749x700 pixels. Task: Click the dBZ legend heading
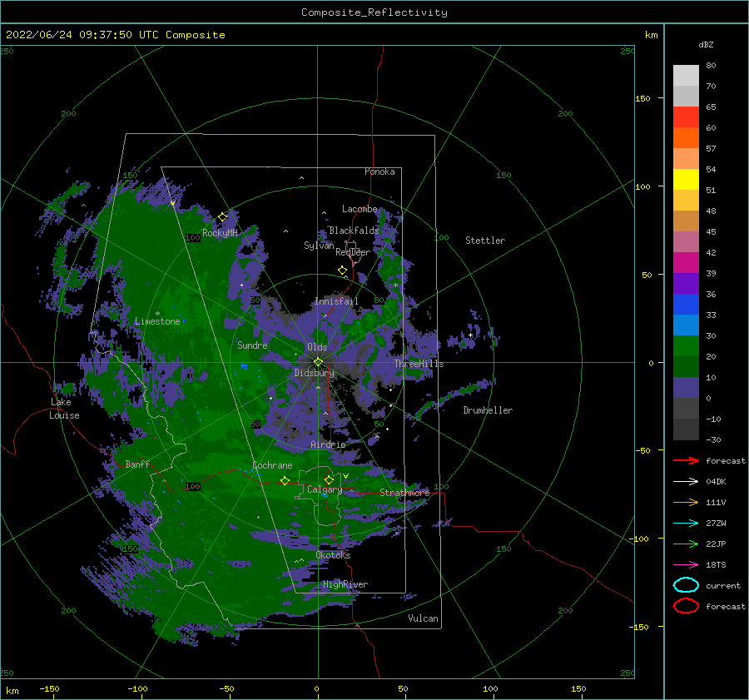tap(706, 44)
